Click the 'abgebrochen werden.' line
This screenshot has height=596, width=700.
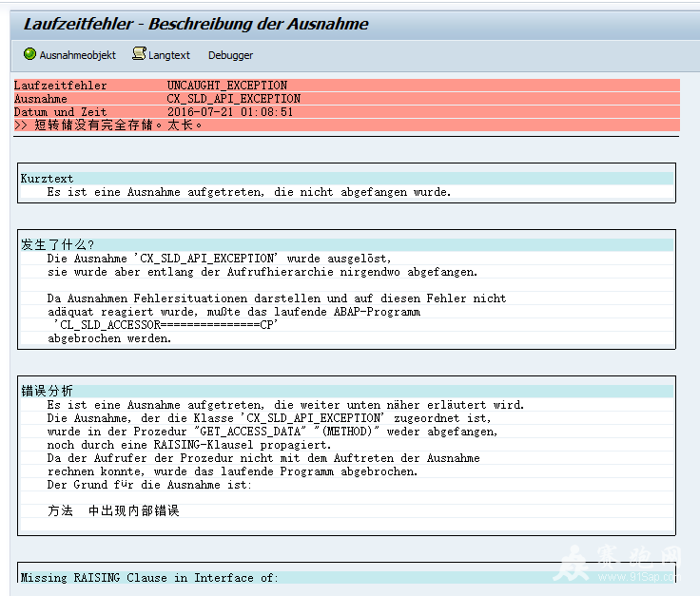[109, 338]
